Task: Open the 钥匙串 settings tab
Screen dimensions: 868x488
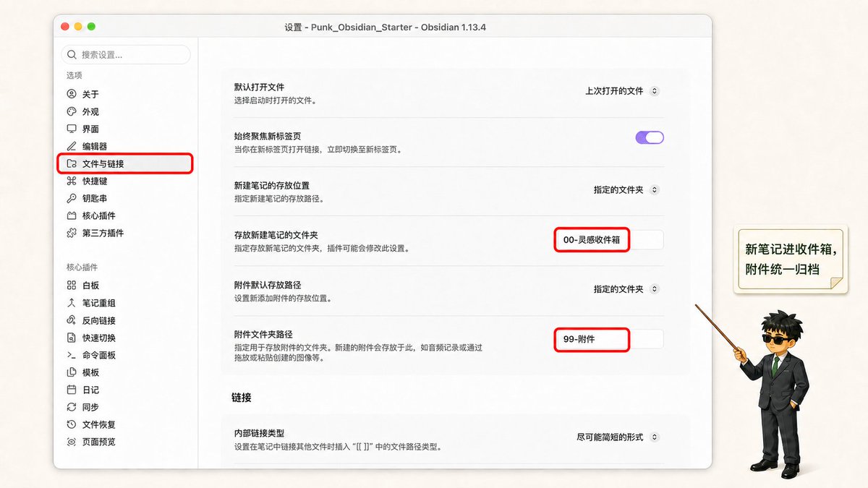Action: [x=126, y=198]
